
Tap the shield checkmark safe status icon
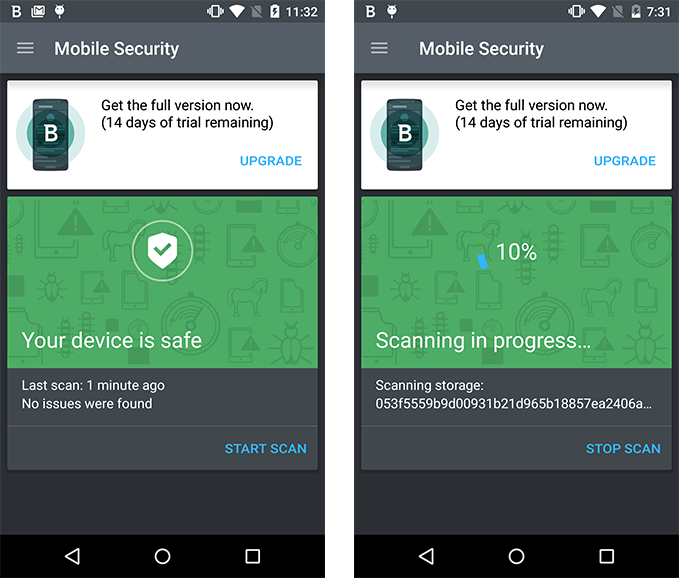pyautogui.click(x=162, y=251)
